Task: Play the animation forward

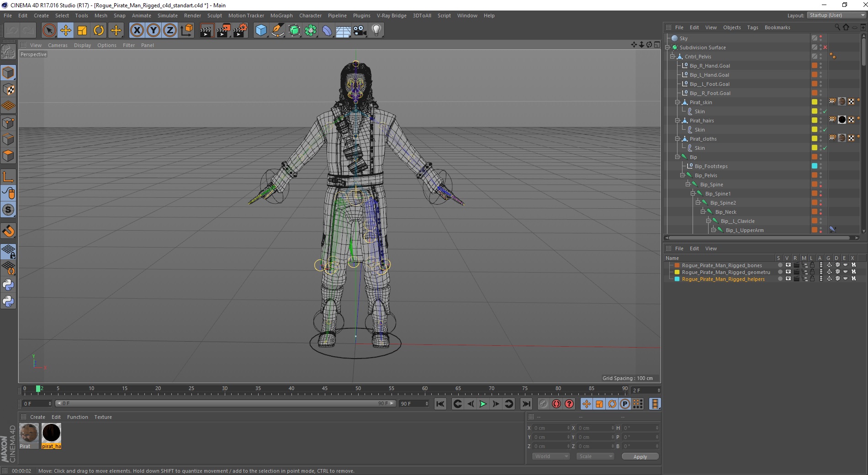Action: (483, 404)
